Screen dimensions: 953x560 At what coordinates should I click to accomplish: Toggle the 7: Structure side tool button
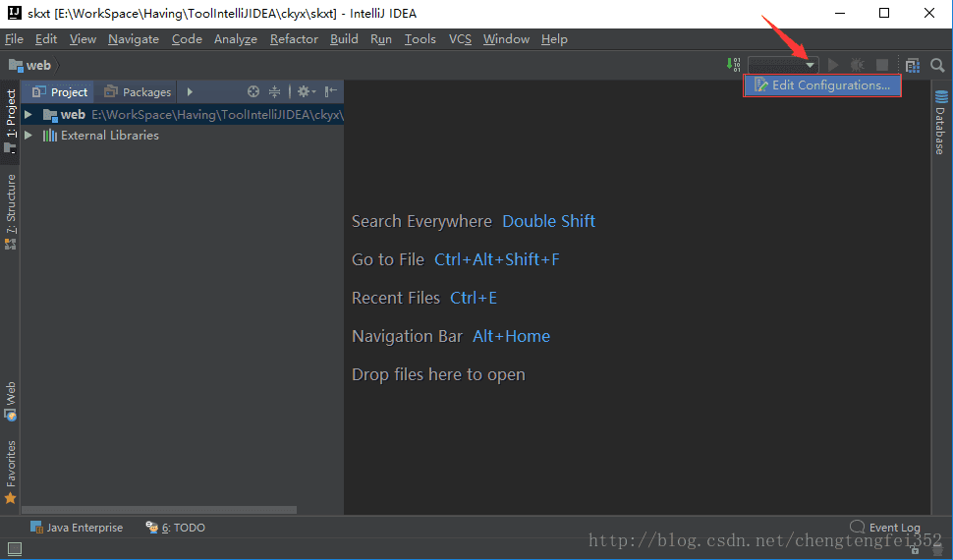(10, 211)
